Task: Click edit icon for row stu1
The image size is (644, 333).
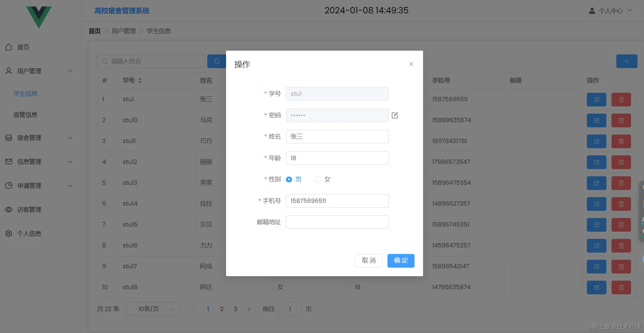Action: [596, 100]
